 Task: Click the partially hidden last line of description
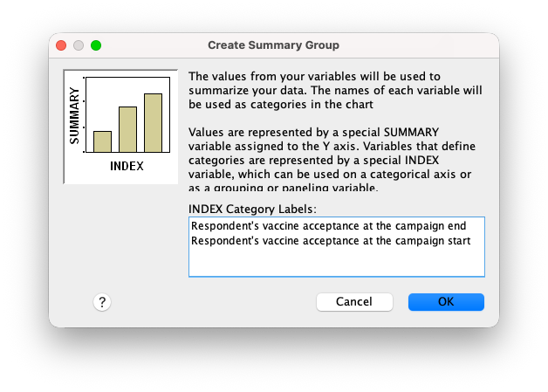coord(283,188)
